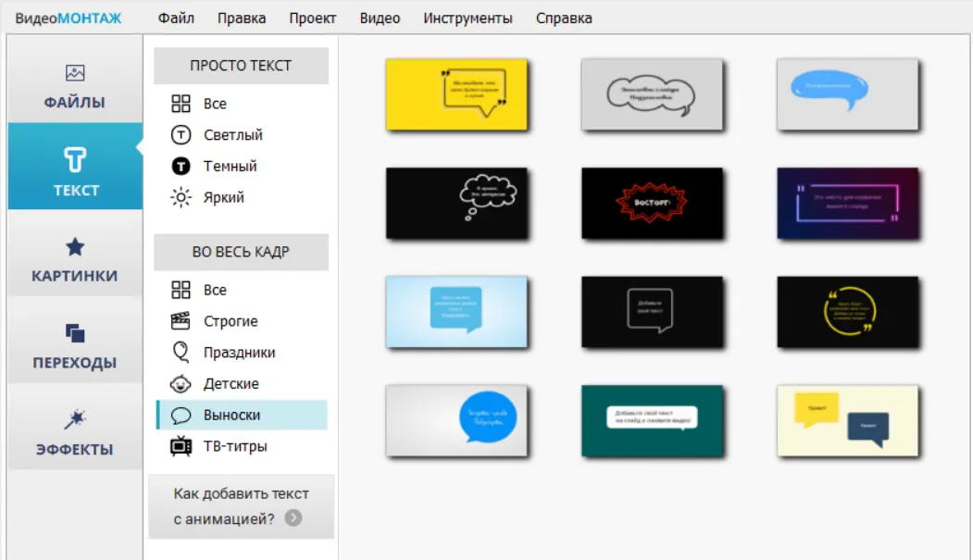This screenshot has width=973, height=560.
Task: Click the Строгие clapperboard icon
Action: [181, 320]
